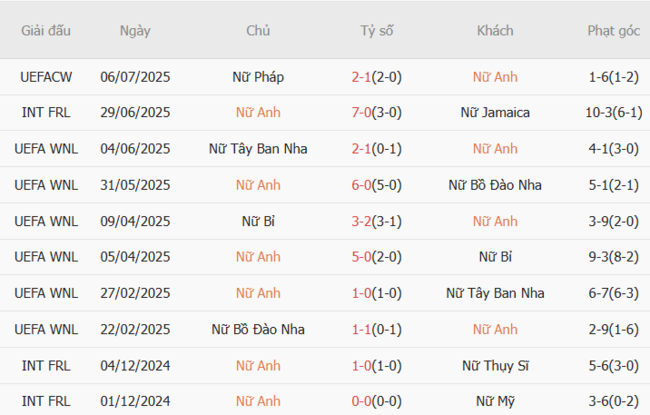Select the Phạt góc column header
This screenshot has height=415, width=650.
tap(614, 31)
